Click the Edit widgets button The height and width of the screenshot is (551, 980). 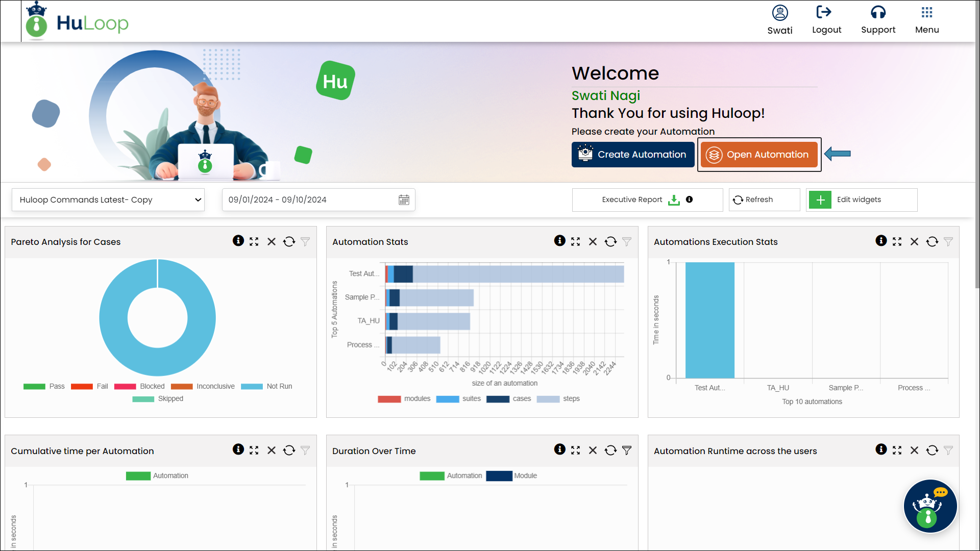(x=862, y=200)
